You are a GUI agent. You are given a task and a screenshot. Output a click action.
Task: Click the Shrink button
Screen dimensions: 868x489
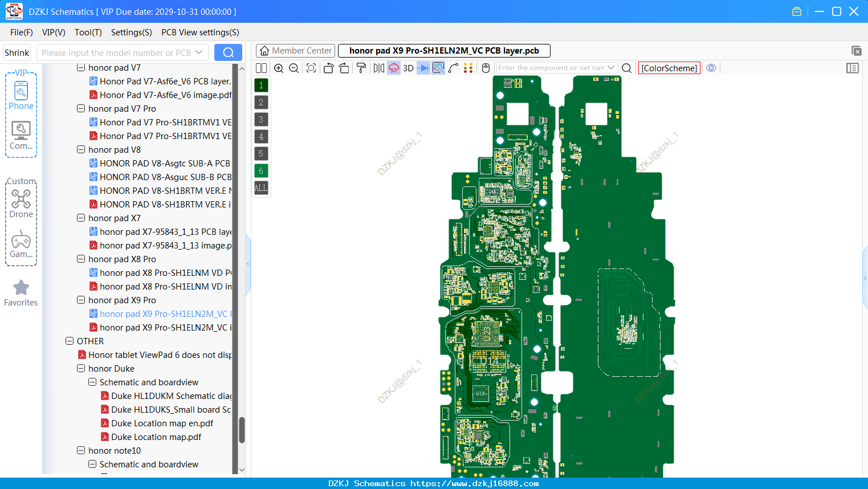pos(17,52)
